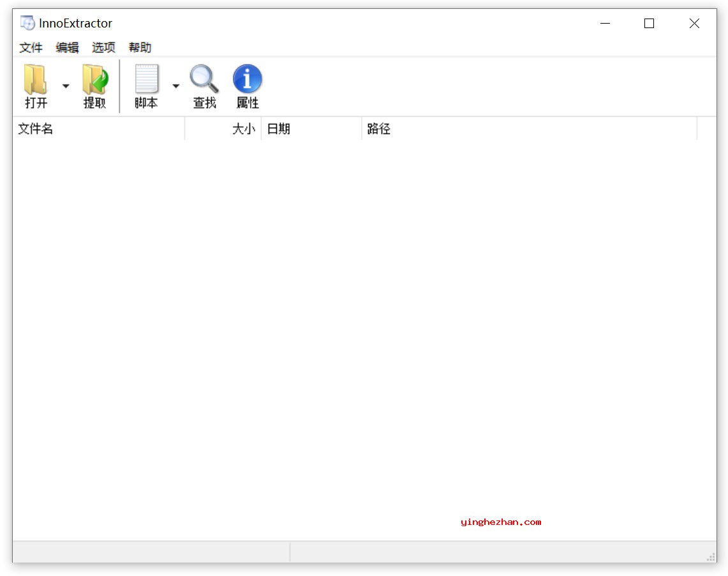
Task: Click the 查找 (Find) magnifier icon
Action: point(204,86)
